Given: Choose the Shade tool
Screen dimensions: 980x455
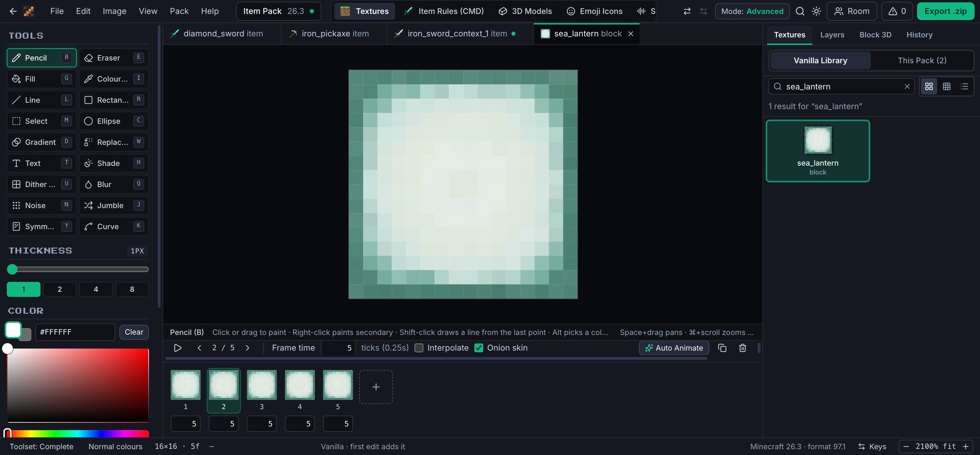Looking at the screenshot, I should tap(114, 163).
